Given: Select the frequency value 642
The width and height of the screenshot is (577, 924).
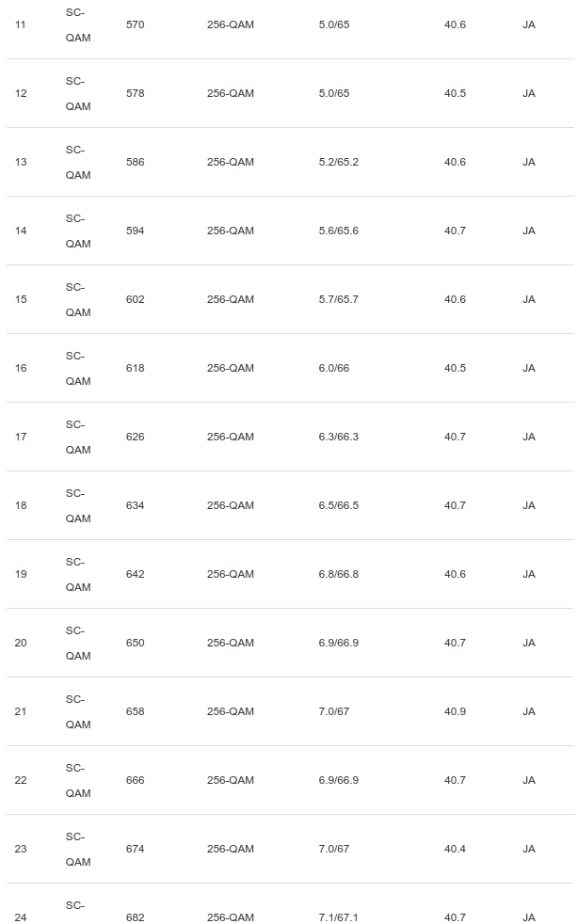Looking at the screenshot, I should coord(136,574).
